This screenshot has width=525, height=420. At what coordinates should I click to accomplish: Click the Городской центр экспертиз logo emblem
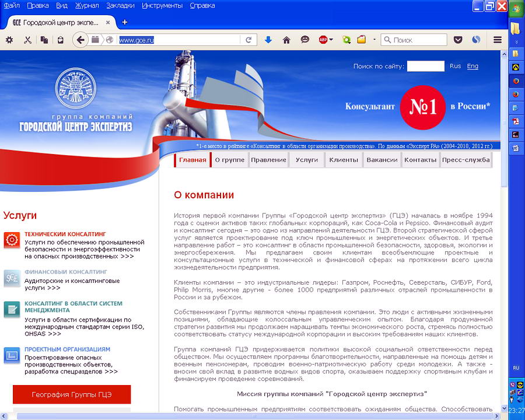coord(76,87)
